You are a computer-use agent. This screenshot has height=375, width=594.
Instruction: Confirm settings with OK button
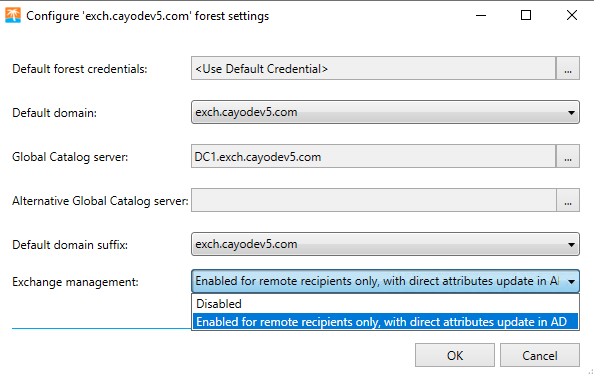pyautogui.click(x=455, y=355)
